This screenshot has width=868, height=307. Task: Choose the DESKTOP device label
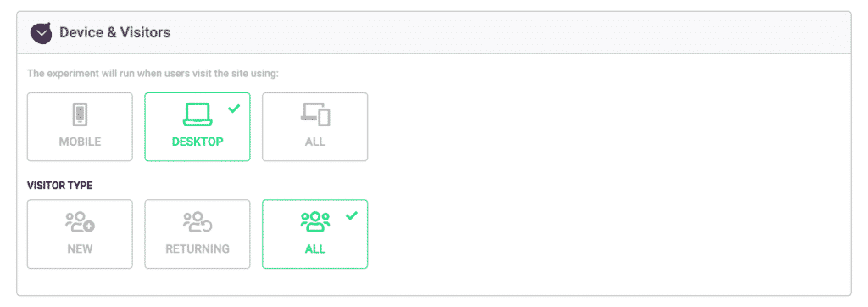point(198,142)
